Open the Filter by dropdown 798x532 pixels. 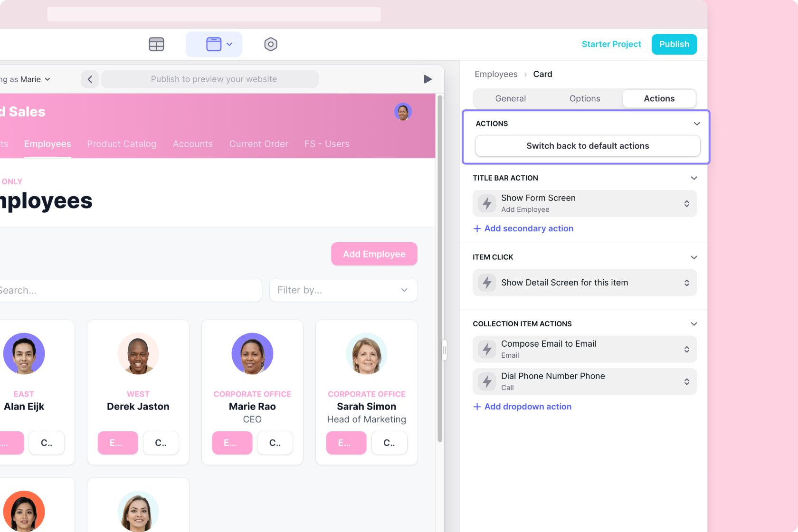click(x=343, y=290)
